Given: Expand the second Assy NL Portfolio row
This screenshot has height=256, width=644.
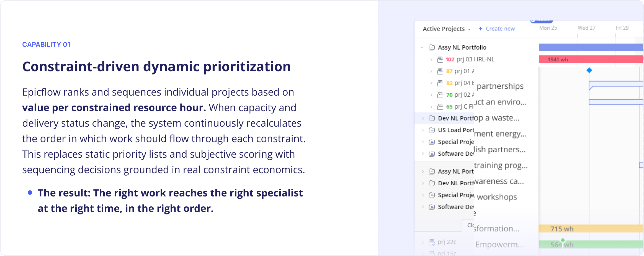Looking at the screenshot, I should tap(423, 171).
